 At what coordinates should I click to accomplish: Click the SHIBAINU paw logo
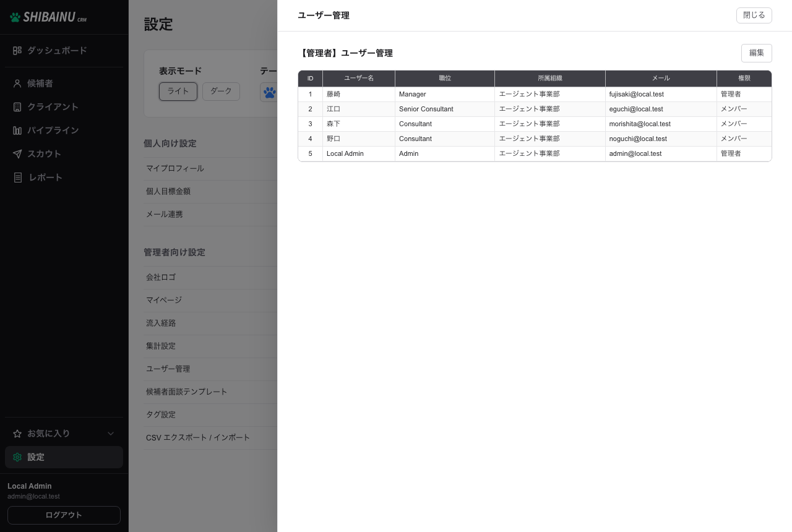15,17
